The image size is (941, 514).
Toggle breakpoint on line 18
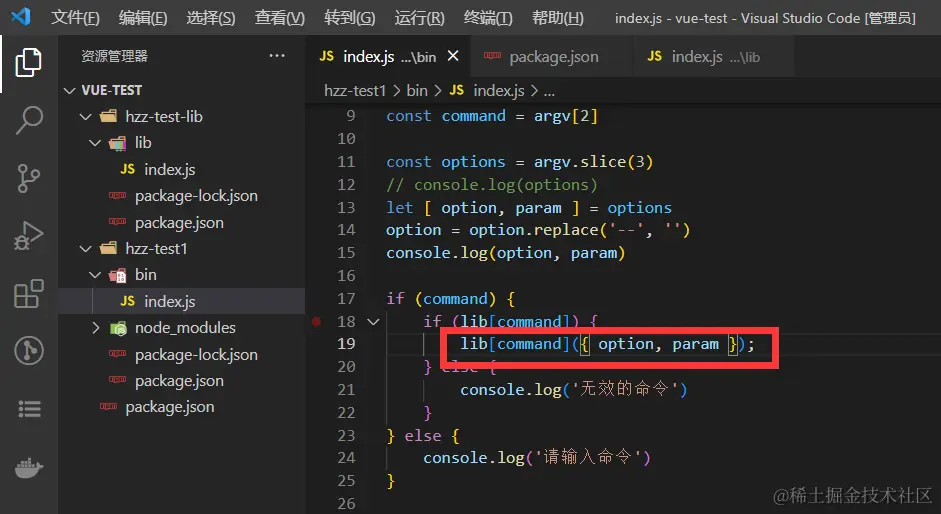(316, 322)
